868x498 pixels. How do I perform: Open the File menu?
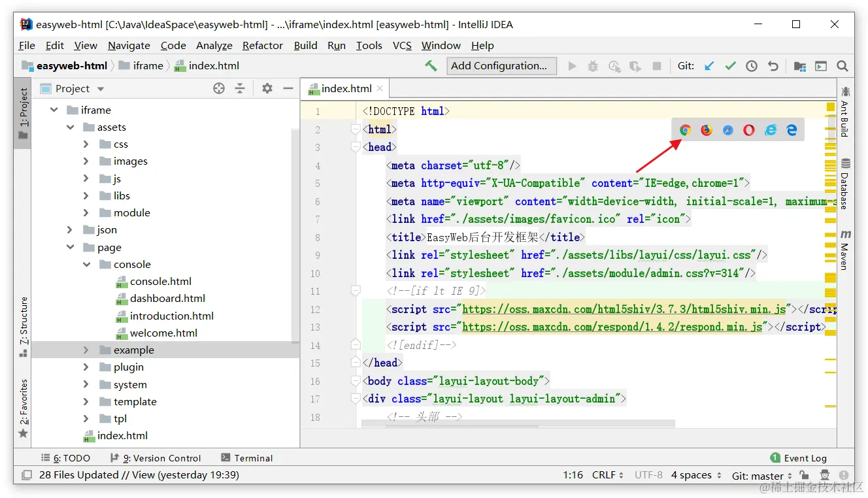[27, 45]
